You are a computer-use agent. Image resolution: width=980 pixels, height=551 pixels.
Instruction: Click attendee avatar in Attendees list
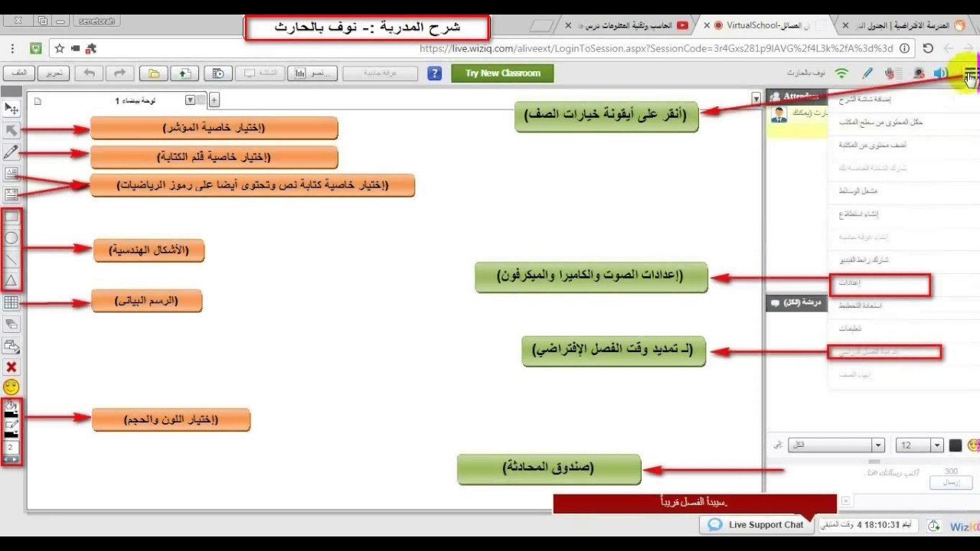[x=779, y=115]
